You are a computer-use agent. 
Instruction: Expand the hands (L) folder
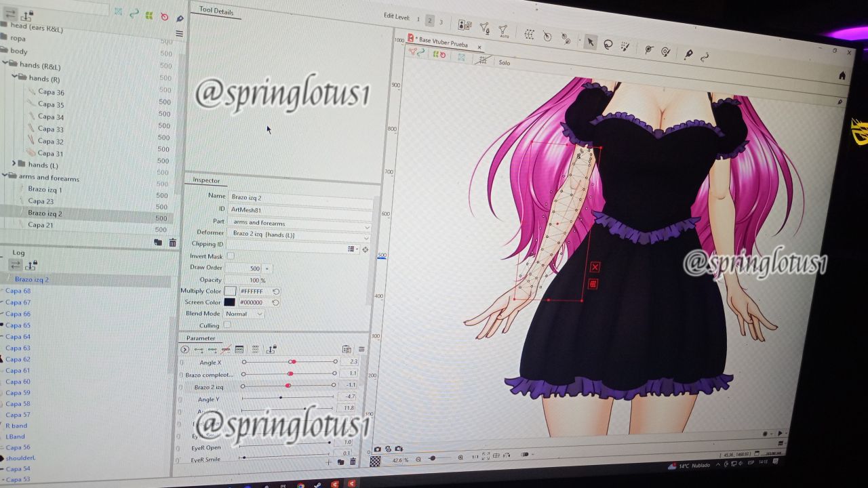(14, 163)
